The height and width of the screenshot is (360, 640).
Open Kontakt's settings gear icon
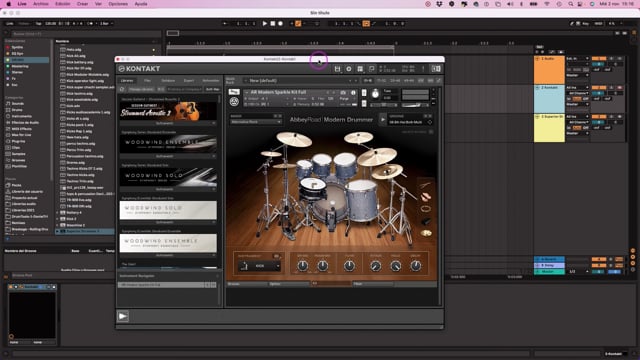[x=349, y=69]
